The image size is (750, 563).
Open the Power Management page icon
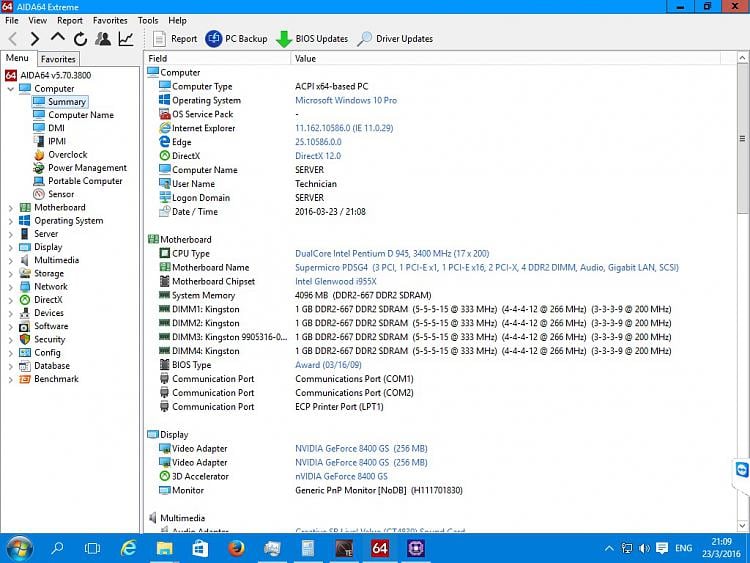(x=39, y=168)
